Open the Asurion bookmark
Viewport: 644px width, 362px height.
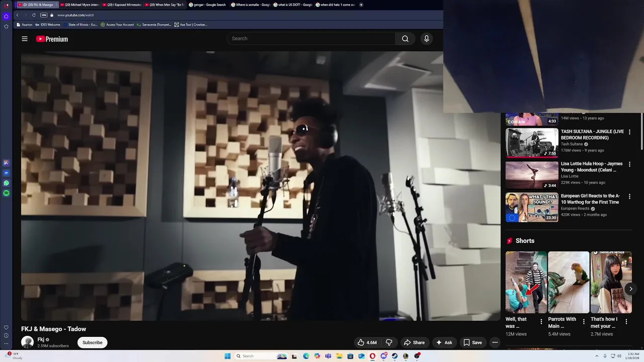tap(25, 25)
